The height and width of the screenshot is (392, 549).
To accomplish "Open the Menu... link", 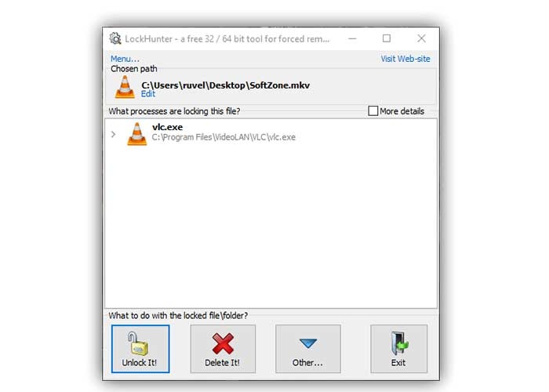I will [125, 59].
